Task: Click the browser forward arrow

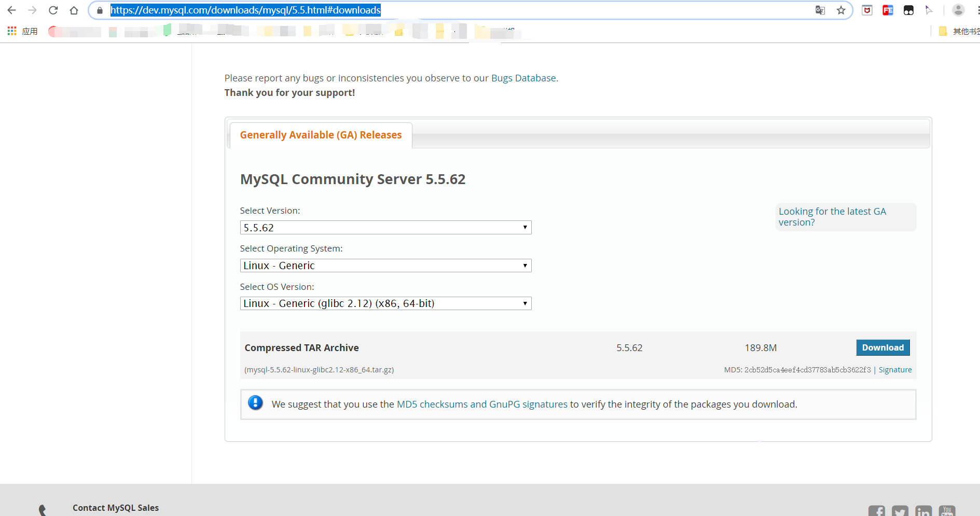Action: pyautogui.click(x=32, y=10)
